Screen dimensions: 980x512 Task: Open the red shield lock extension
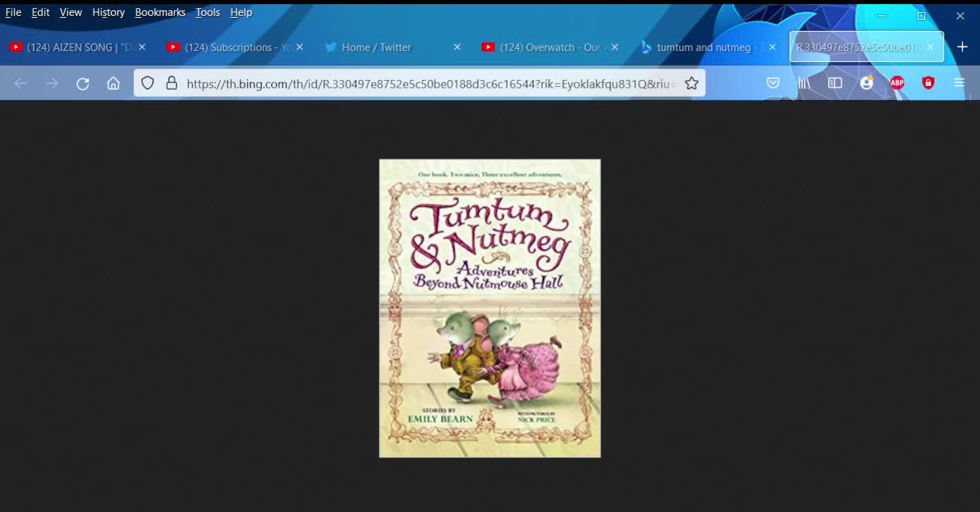tap(928, 83)
